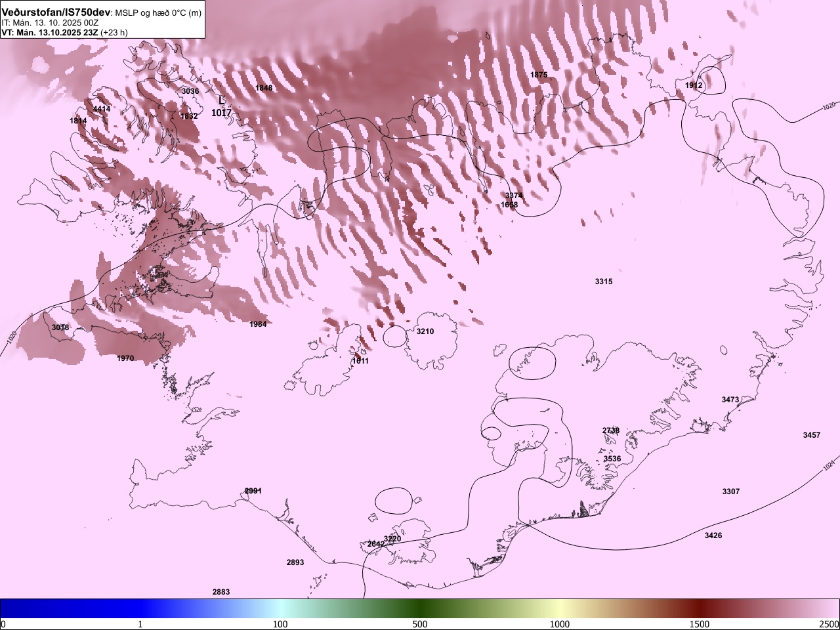
Task: Click the 1984 height value
Action: point(258,324)
